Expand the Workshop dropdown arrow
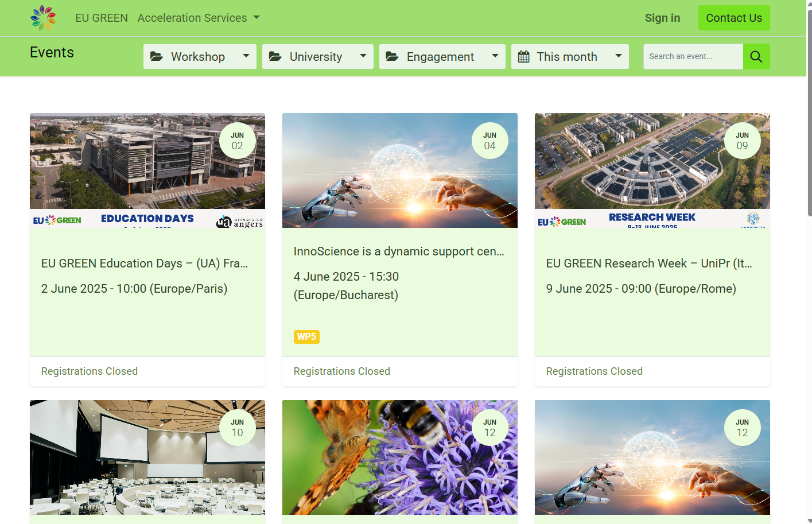 246,56
